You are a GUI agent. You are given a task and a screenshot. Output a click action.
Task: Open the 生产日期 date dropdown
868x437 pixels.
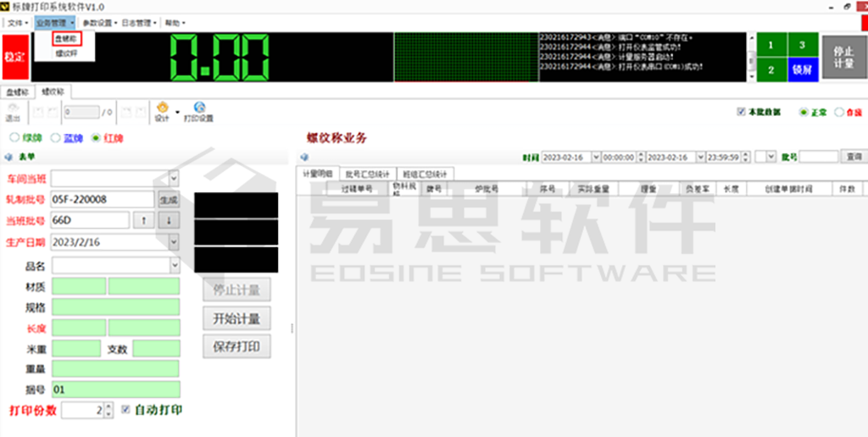pyautogui.click(x=174, y=241)
